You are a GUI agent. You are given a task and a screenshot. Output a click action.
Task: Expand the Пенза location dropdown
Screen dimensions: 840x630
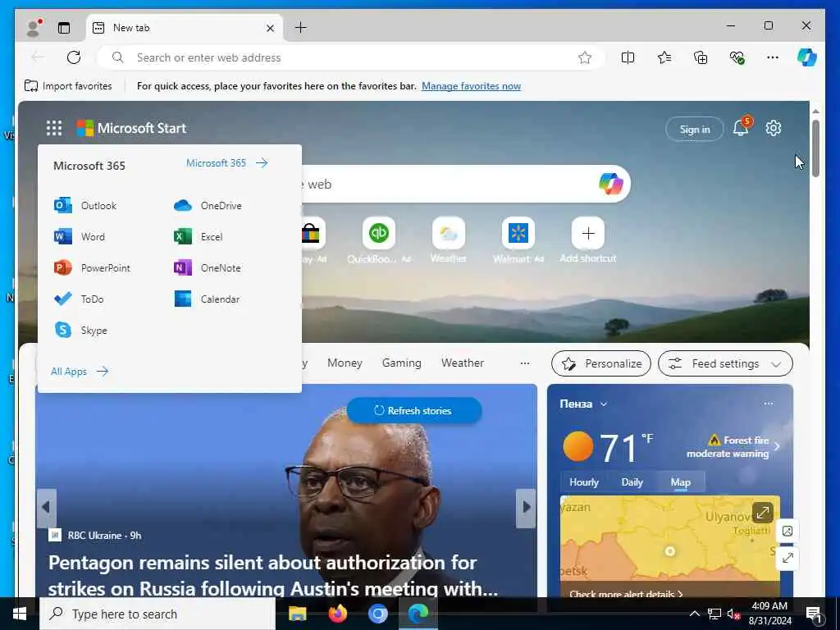tap(604, 404)
